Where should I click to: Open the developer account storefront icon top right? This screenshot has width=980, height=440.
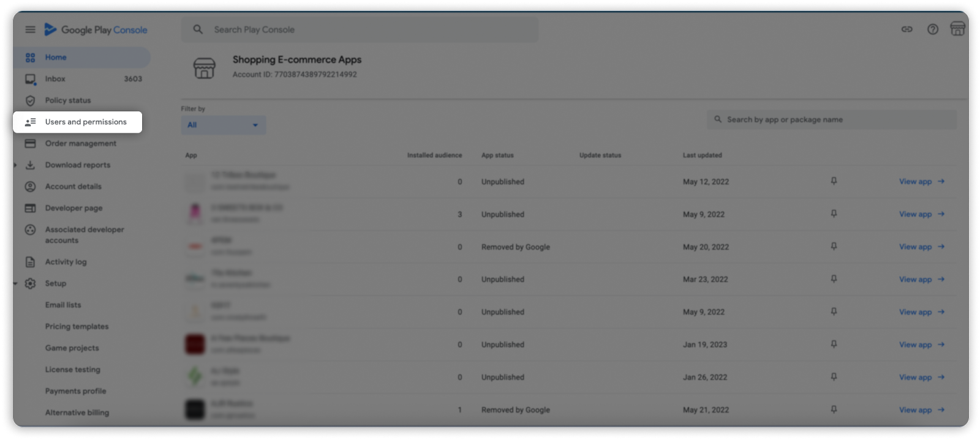click(x=957, y=29)
